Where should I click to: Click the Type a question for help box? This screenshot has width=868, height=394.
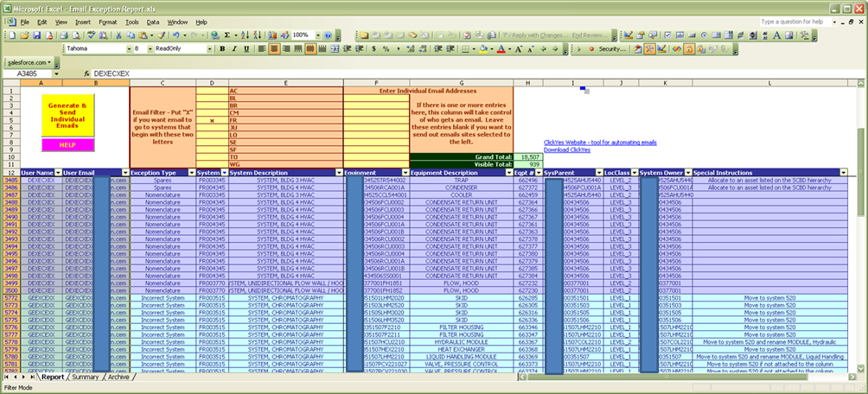[800, 22]
